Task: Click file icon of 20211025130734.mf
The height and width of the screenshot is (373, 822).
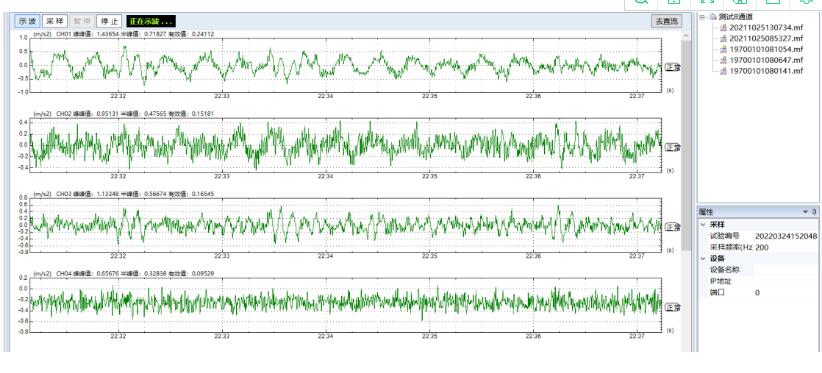Action: click(723, 28)
